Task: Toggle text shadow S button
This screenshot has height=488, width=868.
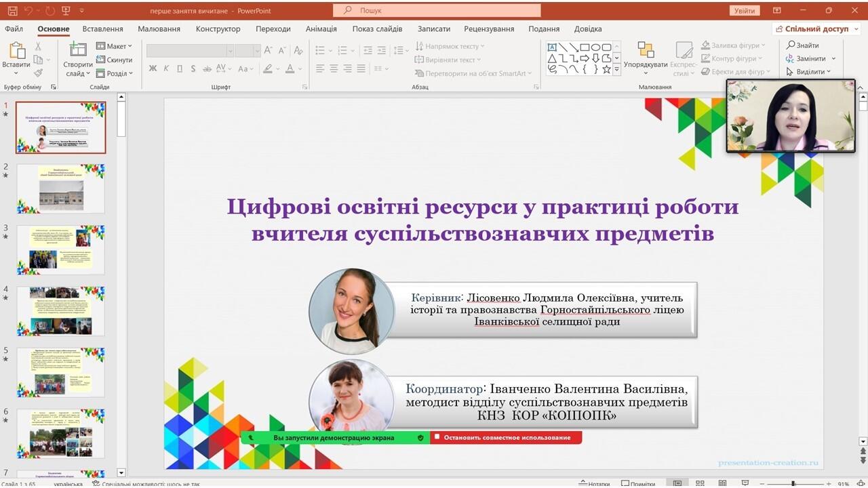Action: 193,68
